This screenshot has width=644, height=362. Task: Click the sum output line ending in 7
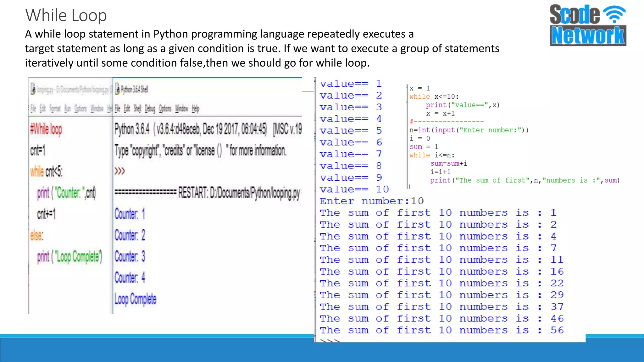click(x=438, y=248)
